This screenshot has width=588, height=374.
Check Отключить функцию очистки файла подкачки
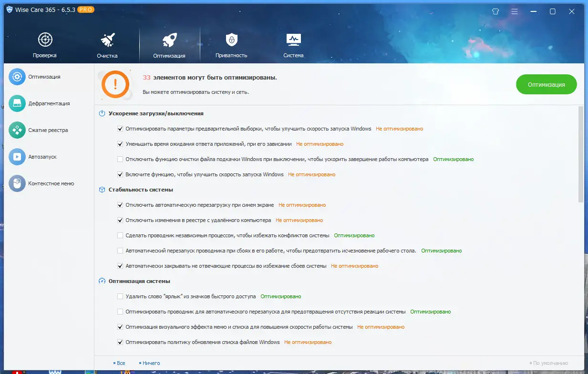(x=120, y=159)
